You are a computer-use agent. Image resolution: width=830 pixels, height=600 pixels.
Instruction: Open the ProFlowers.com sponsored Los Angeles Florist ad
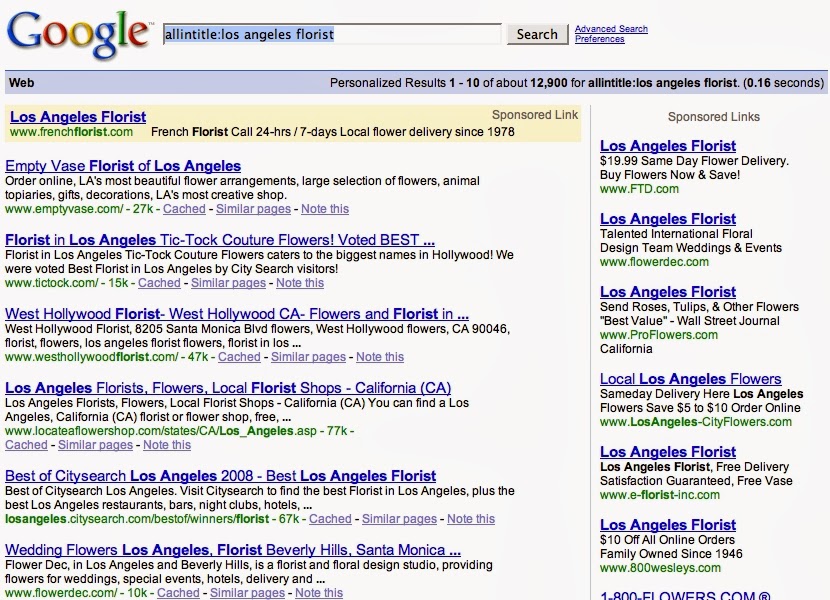click(668, 292)
